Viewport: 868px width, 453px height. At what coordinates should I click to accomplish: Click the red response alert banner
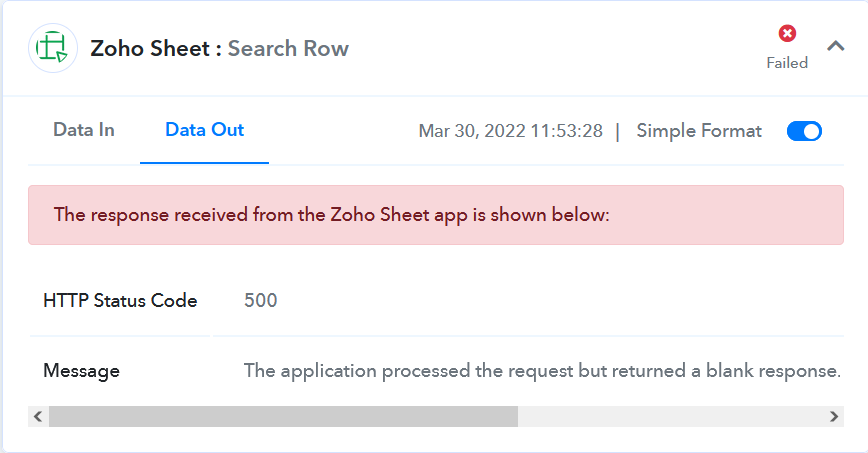click(x=436, y=215)
